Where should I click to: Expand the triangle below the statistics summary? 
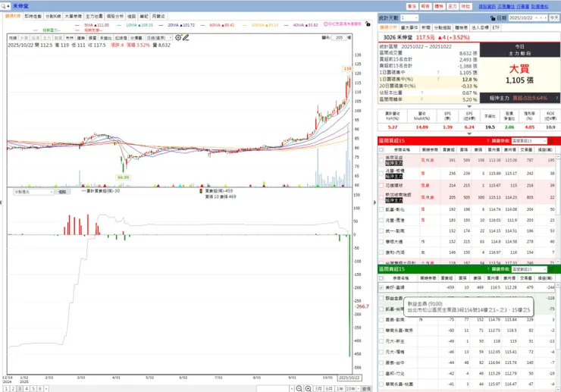coord(469,106)
